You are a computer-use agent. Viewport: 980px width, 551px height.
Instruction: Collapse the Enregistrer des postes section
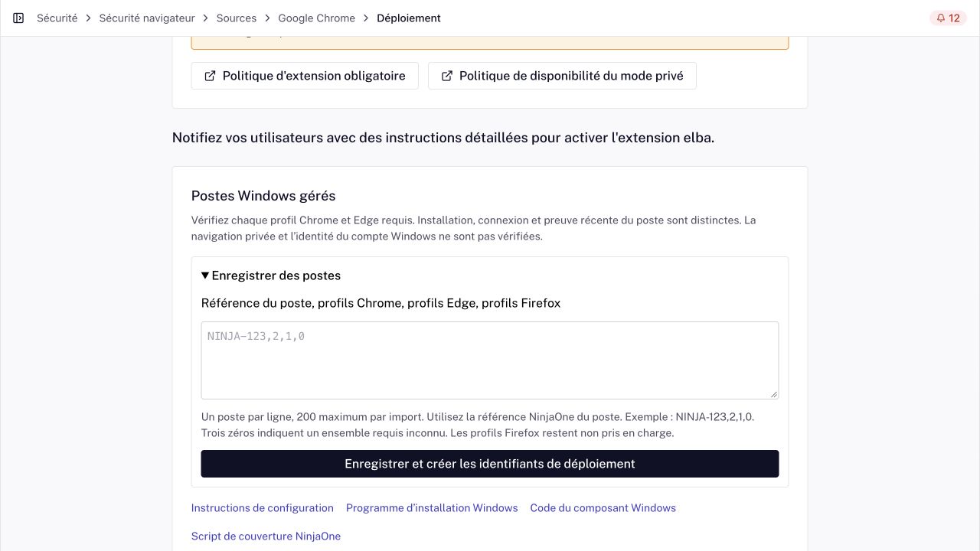[x=271, y=275]
